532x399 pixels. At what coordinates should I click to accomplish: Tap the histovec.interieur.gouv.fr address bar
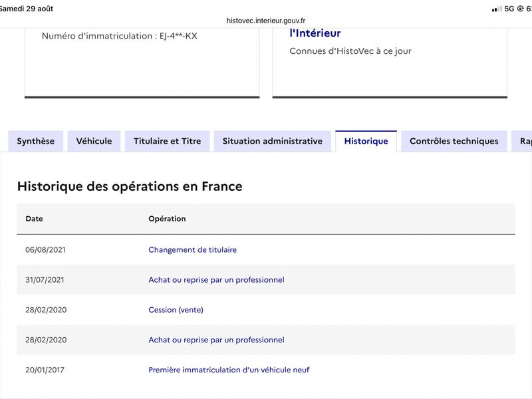[266, 21]
